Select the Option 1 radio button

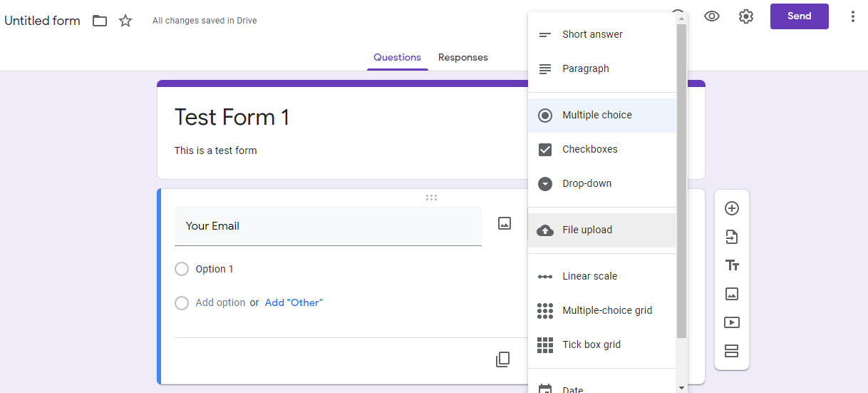[182, 269]
